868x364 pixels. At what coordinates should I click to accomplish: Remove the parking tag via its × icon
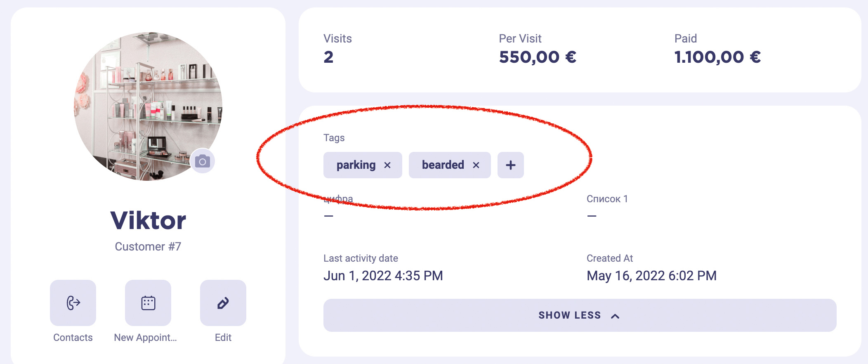(x=387, y=165)
